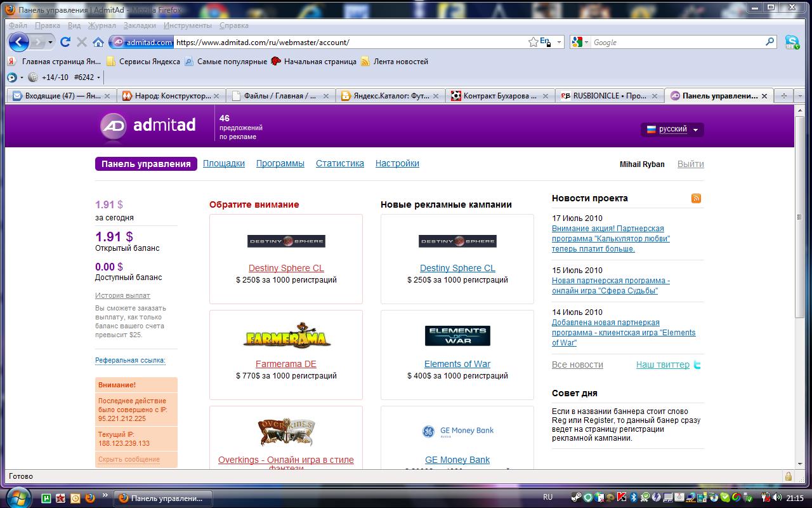Launch Firefox from the quick launch bar

tap(89, 498)
